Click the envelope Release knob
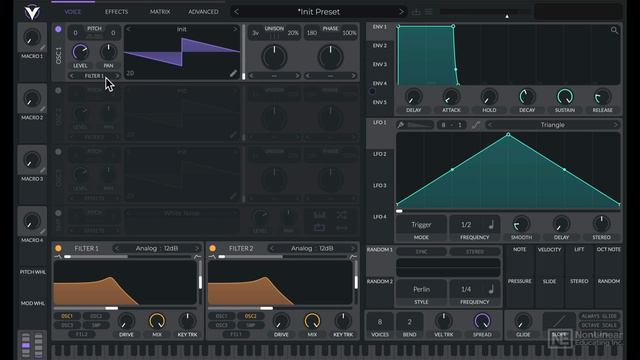The width and height of the screenshot is (640, 360). click(602, 97)
